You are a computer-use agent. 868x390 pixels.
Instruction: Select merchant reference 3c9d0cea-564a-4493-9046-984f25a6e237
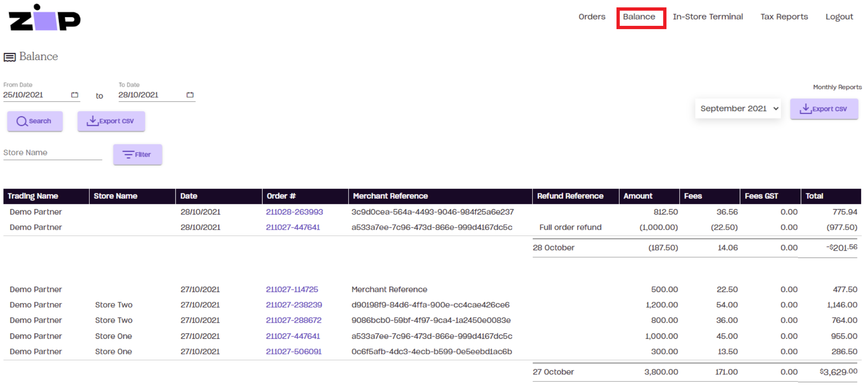click(433, 212)
